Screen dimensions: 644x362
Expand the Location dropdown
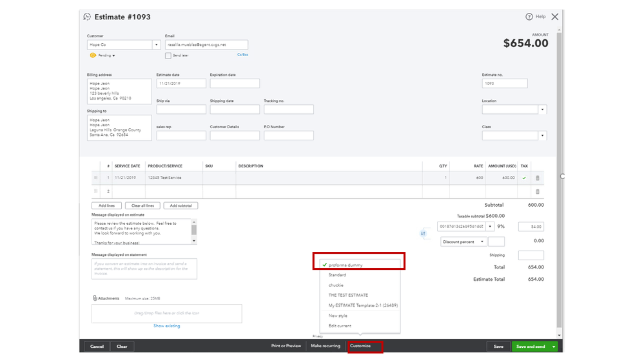pyautogui.click(x=542, y=110)
